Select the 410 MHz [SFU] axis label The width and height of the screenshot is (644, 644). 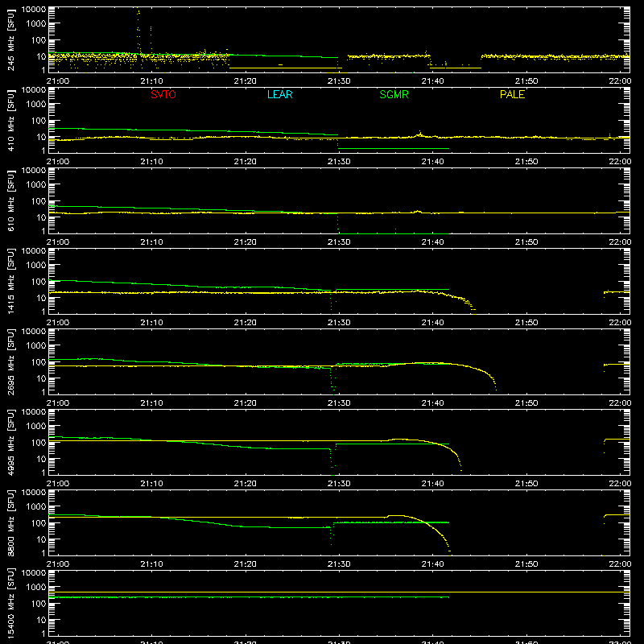pyautogui.click(x=11, y=120)
